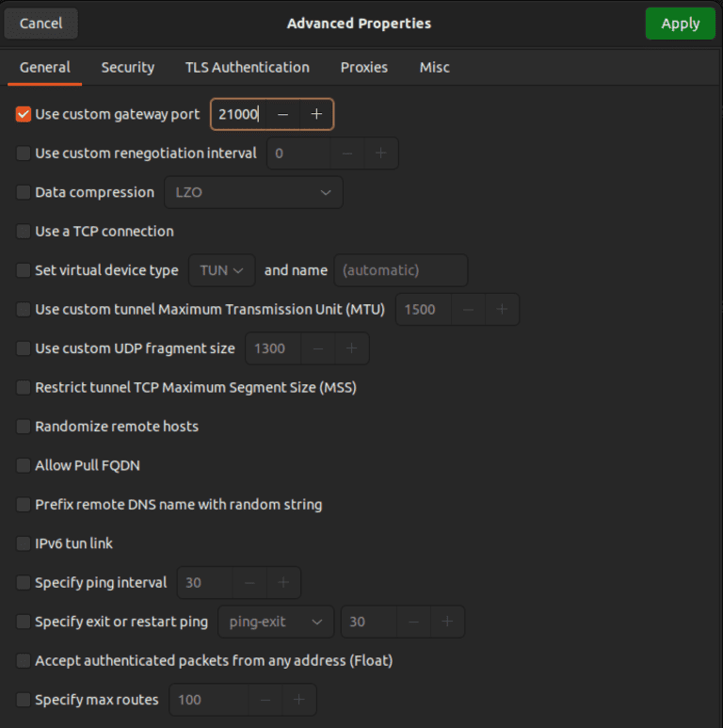Go to the Proxies tab
Screen dimensions: 723x728
click(x=364, y=67)
